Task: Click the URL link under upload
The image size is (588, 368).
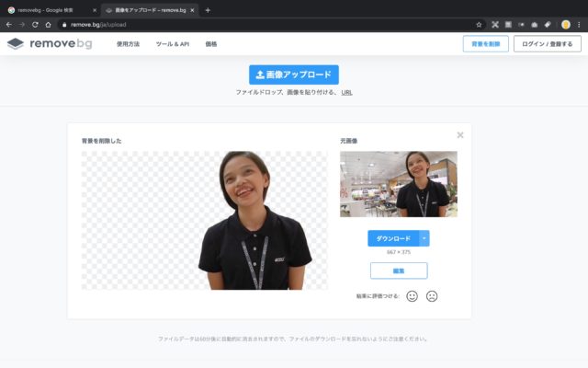Action: point(346,93)
